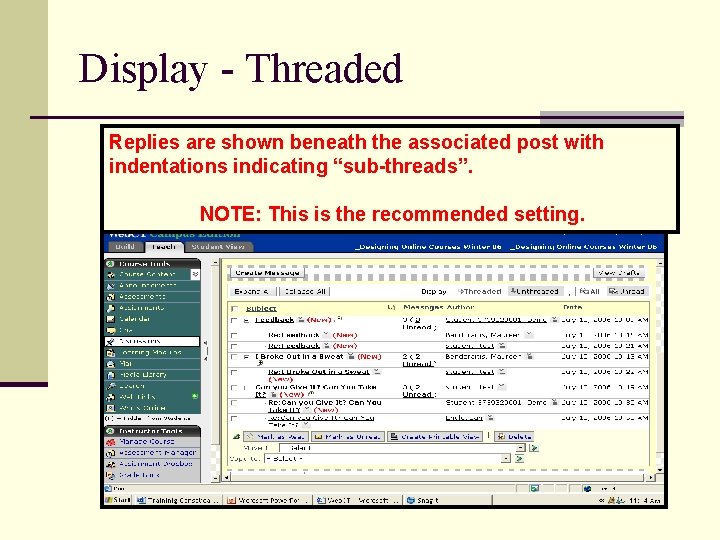Click the Mark as Read button
The width and height of the screenshot is (720, 540).
(275, 437)
